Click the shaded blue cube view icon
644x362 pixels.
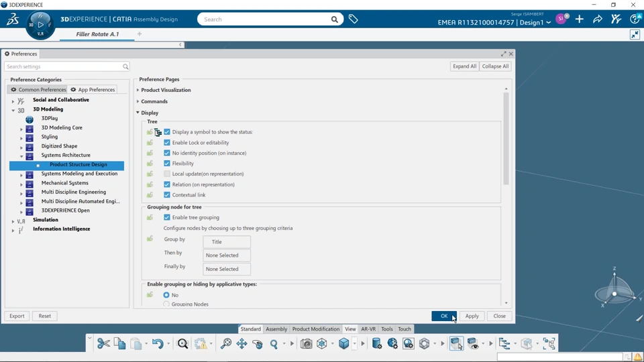(343, 343)
